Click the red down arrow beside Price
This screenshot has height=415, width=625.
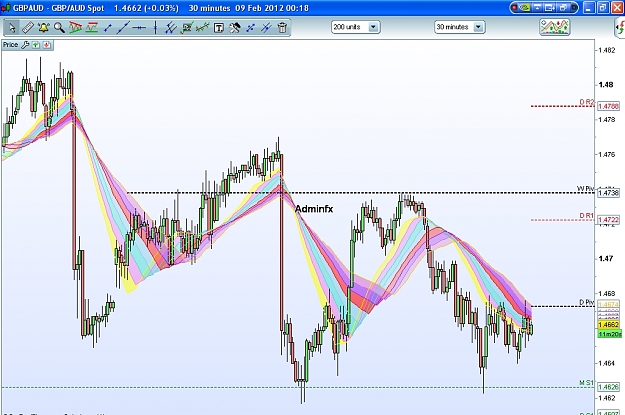click(x=47, y=45)
